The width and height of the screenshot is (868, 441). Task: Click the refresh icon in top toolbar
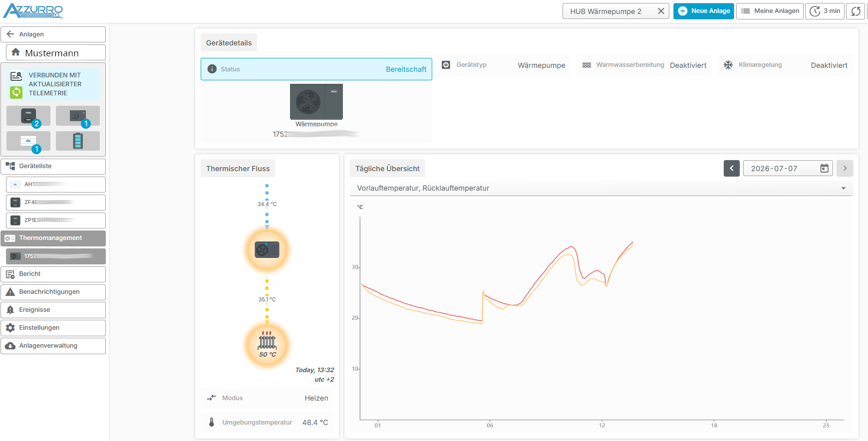(856, 11)
